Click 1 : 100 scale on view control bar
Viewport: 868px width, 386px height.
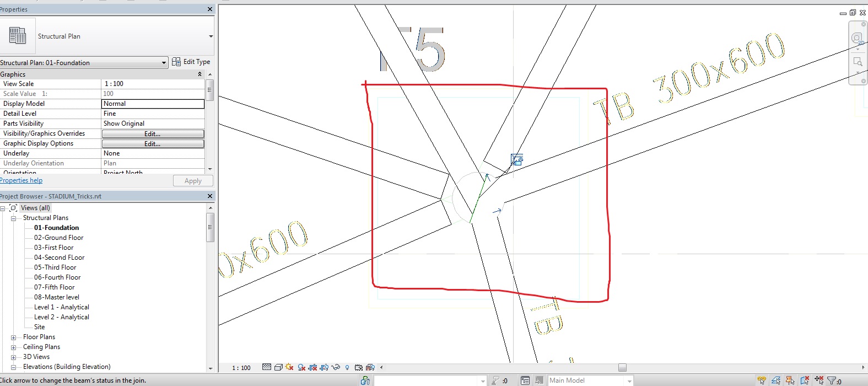[x=241, y=368]
